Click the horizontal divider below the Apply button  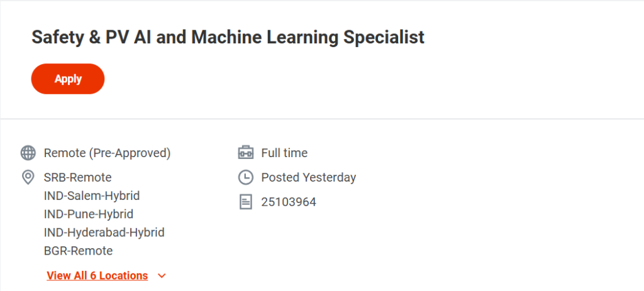[x=322, y=119]
